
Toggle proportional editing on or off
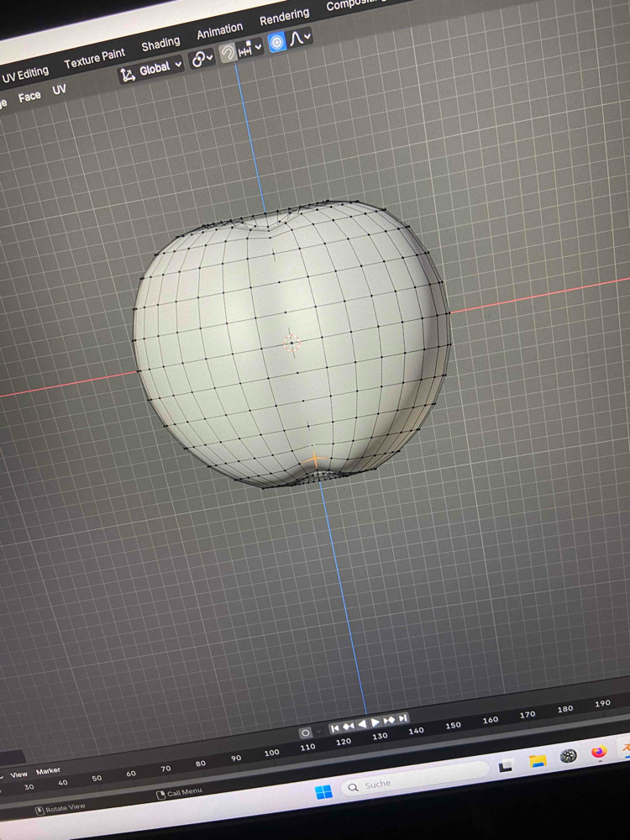276,42
